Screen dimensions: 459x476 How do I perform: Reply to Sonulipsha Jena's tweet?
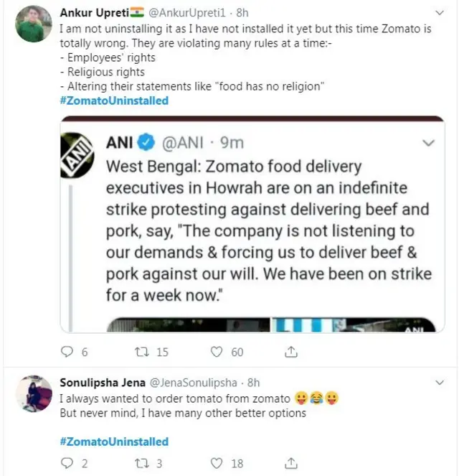tap(67, 464)
